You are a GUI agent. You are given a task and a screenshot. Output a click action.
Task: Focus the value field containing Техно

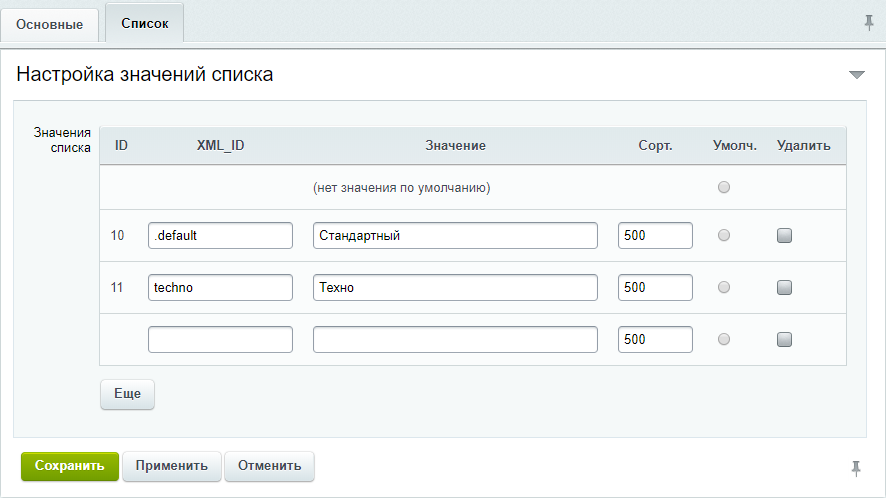tap(455, 287)
